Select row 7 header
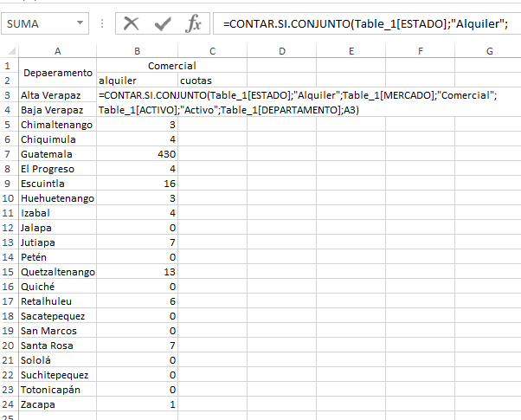This screenshot has height=420, width=521. tap(8, 154)
